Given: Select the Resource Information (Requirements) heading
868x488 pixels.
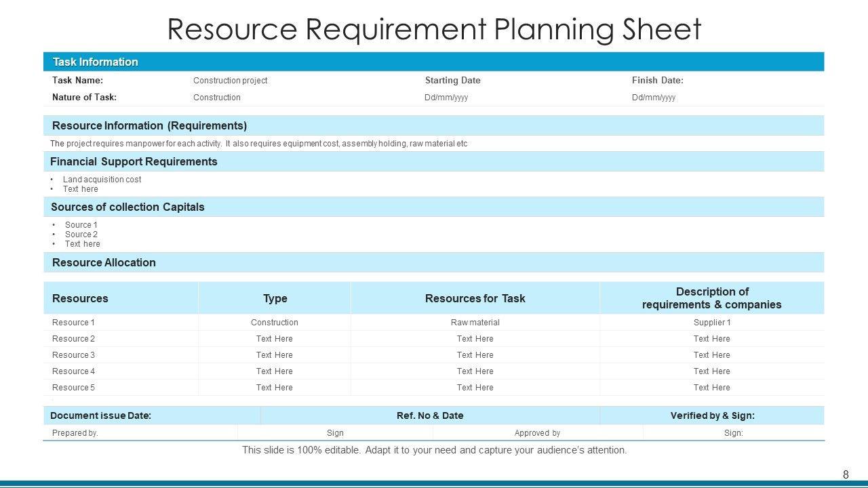Looking at the screenshot, I should [x=149, y=125].
